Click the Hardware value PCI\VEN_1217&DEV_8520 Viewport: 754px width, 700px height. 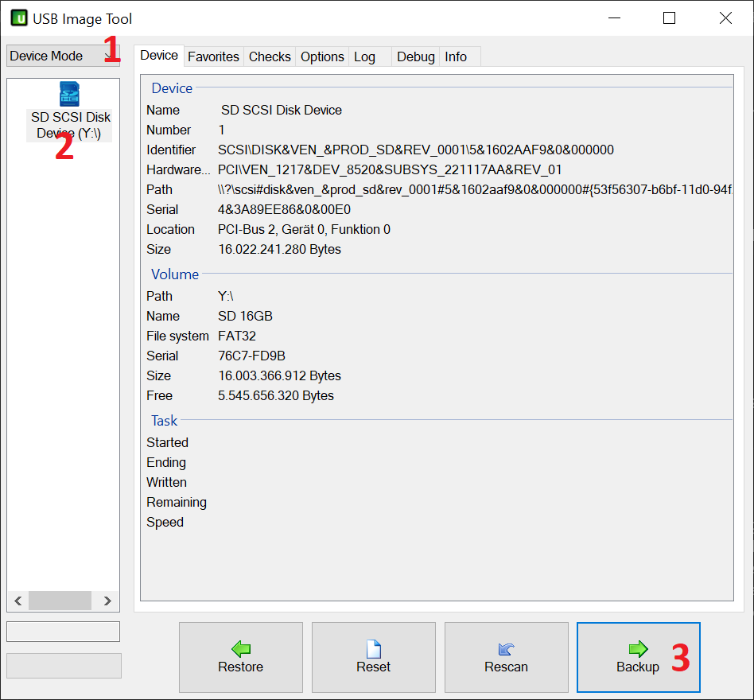390,169
